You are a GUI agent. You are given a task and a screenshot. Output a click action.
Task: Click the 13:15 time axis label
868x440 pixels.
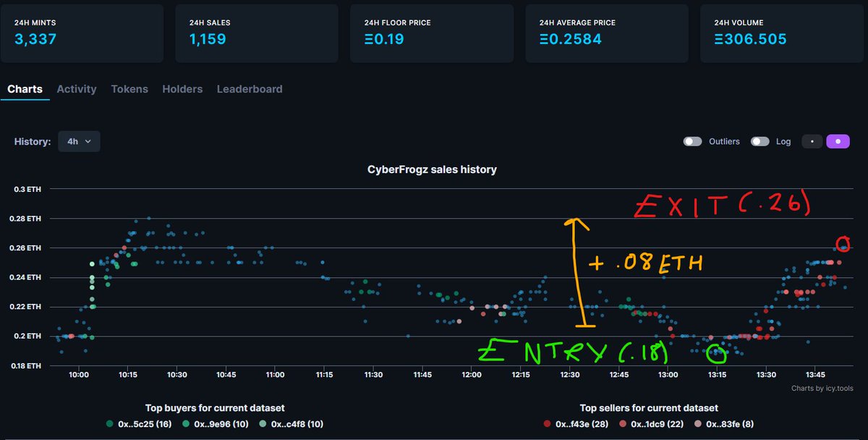coord(718,375)
